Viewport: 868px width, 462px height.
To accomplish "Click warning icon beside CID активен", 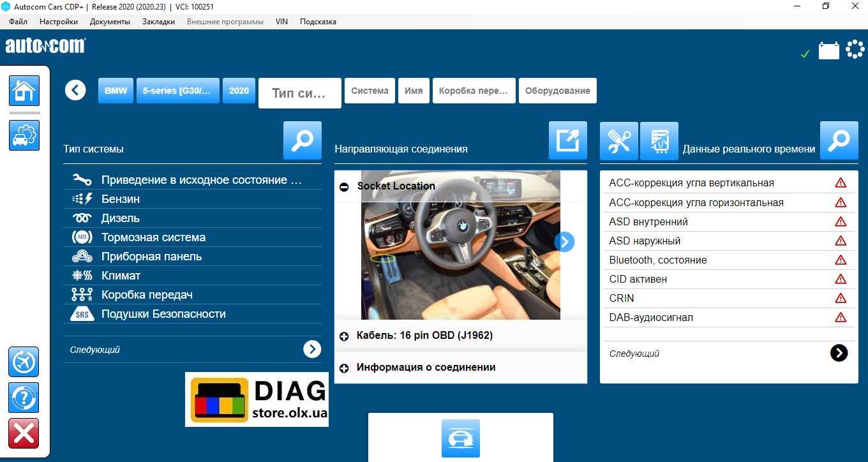I will coord(841,279).
